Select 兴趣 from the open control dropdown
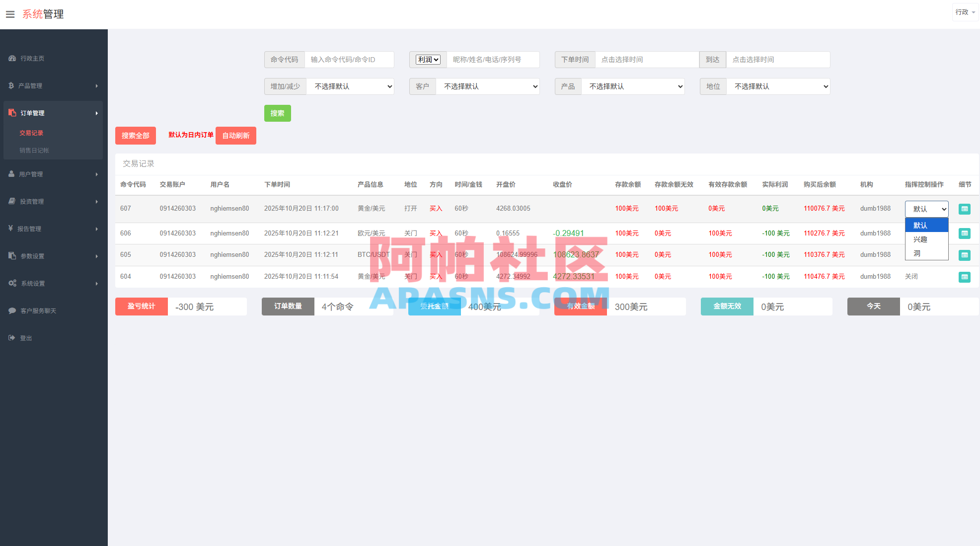This screenshot has width=980, height=546. click(920, 239)
